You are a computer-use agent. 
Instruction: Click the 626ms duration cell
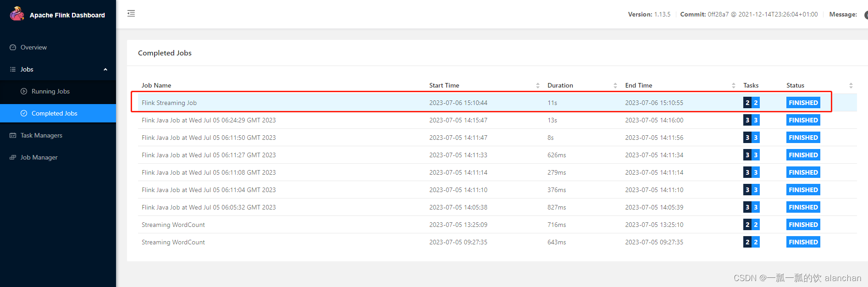pos(557,155)
